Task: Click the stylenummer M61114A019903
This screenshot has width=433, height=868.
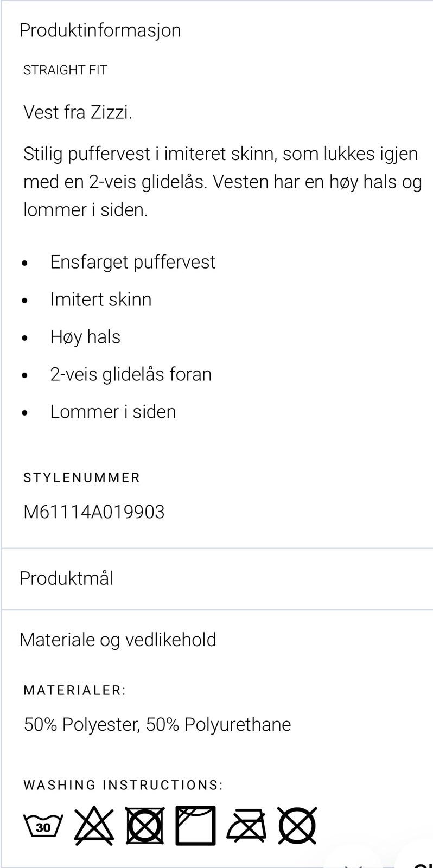Action: (x=94, y=511)
